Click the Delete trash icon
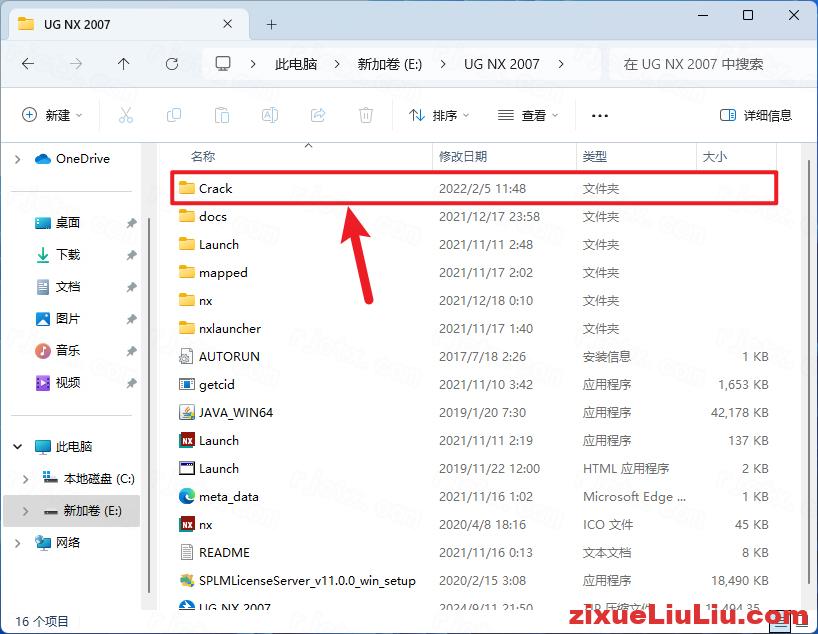818x634 pixels. click(366, 115)
